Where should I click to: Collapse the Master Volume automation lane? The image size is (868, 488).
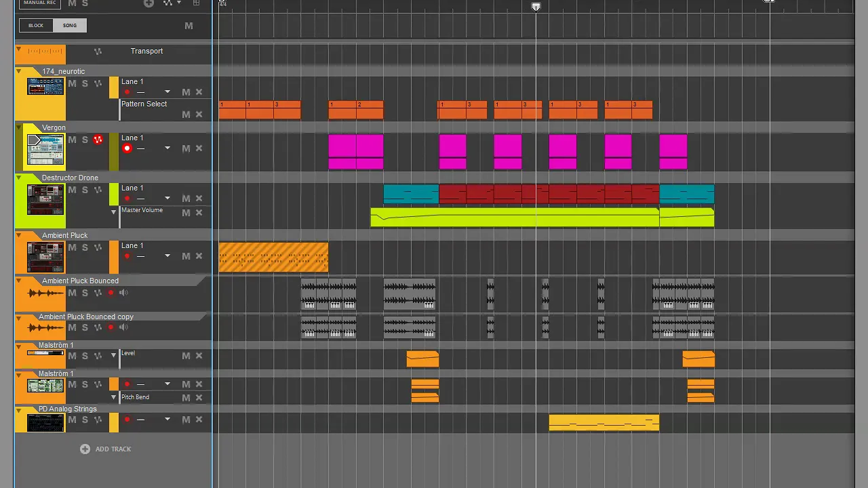pos(113,212)
